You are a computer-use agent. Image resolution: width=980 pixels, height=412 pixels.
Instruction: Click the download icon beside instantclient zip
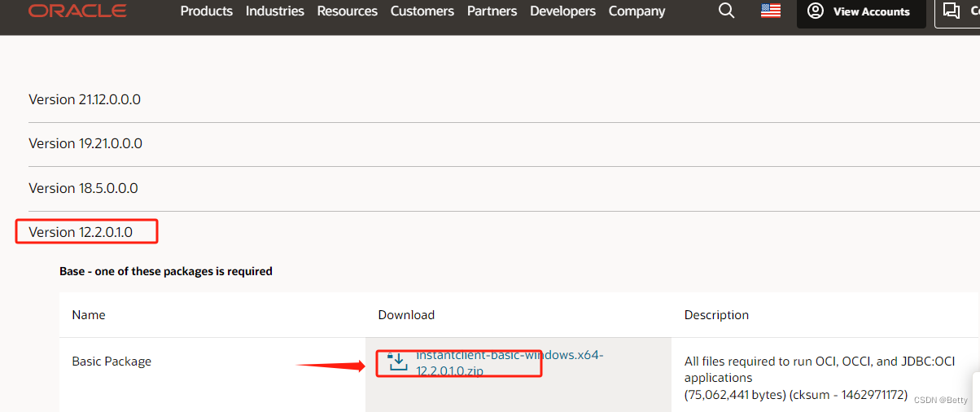[398, 362]
